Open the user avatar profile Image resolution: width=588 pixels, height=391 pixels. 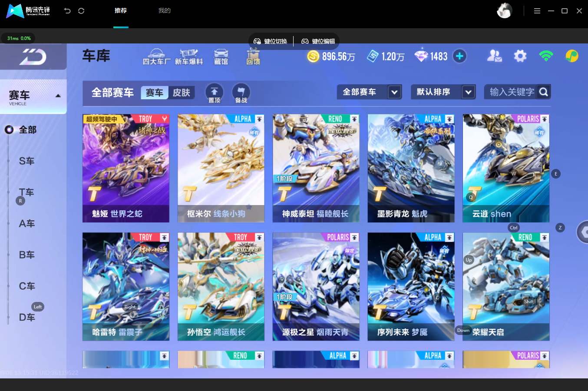[x=504, y=10]
